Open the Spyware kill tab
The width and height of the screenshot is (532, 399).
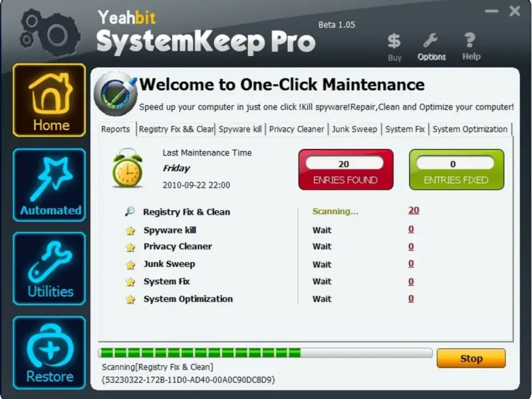coord(240,129)
